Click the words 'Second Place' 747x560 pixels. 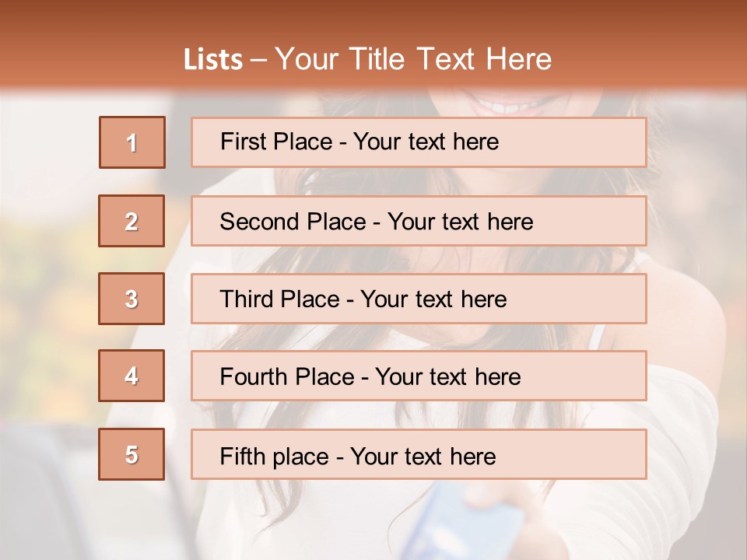293,222
